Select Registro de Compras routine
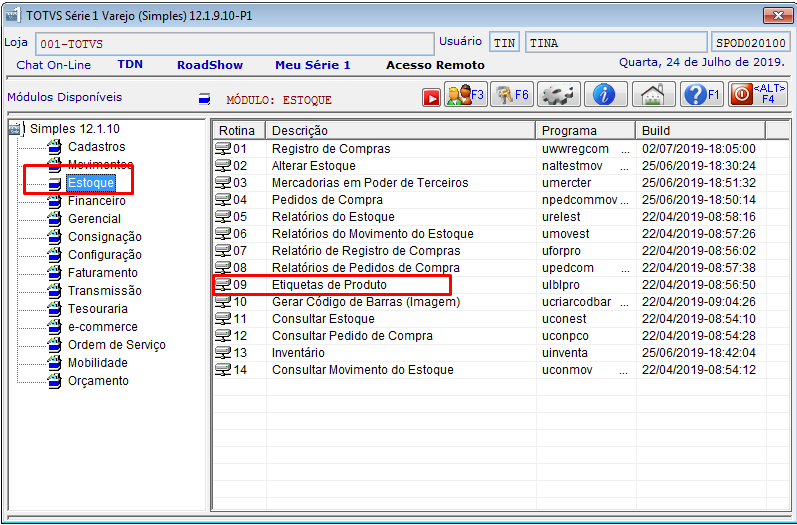 (331, 149)
